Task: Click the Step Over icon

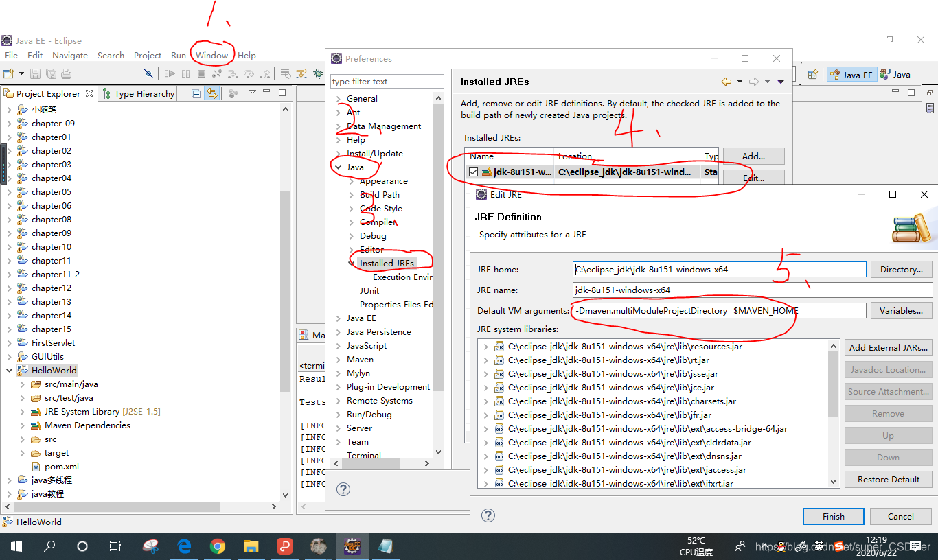Action: (x=249, y=73)
